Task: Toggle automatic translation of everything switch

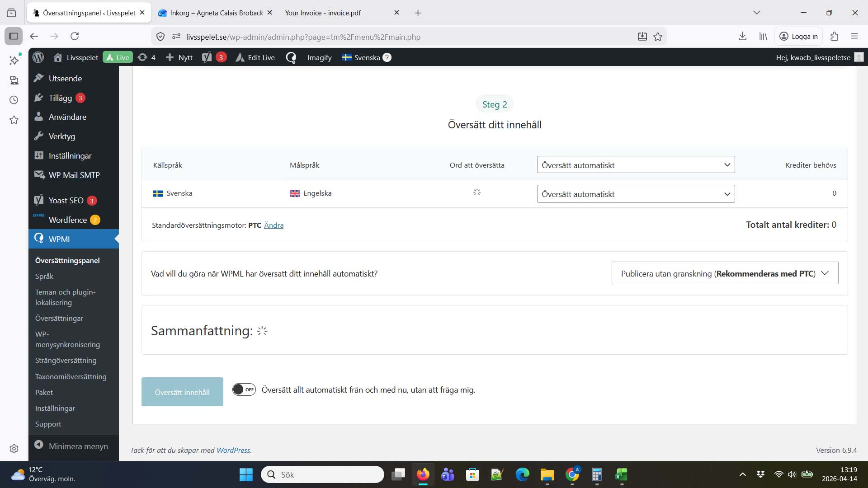Action: pyautogui.click(x=244, y=389)
